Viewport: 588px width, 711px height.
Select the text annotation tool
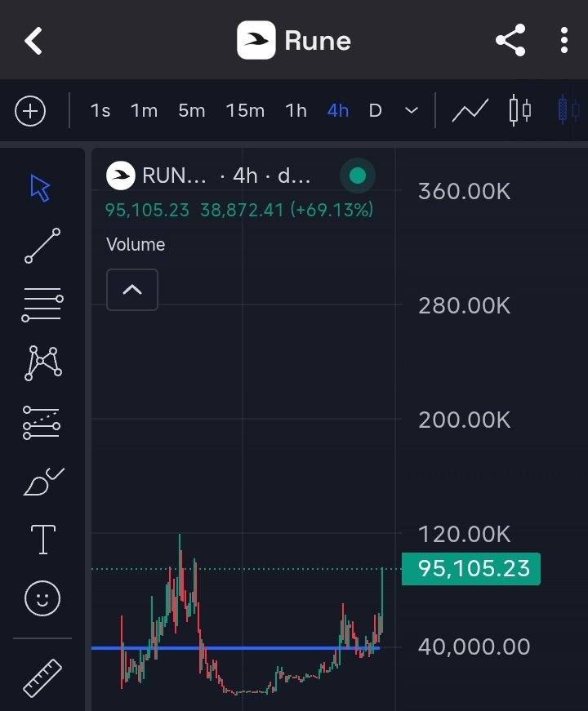43,540
